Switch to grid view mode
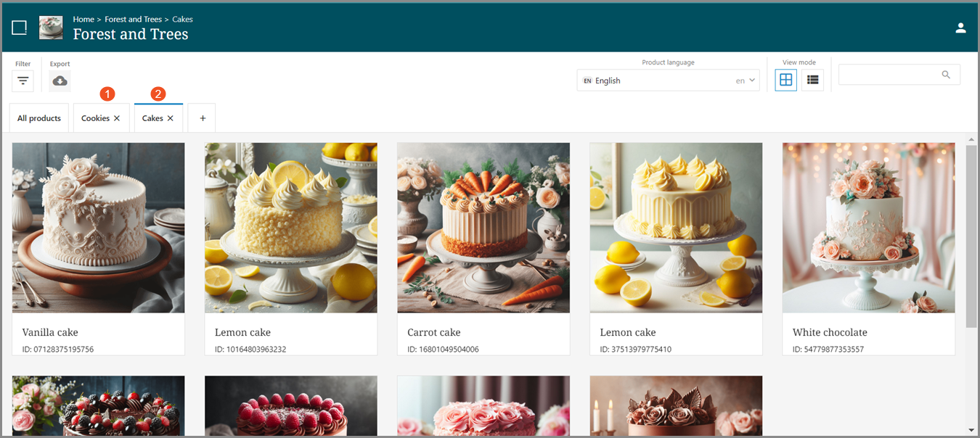The height and width of the screenshot is (438, 980). tap(785, 80)
